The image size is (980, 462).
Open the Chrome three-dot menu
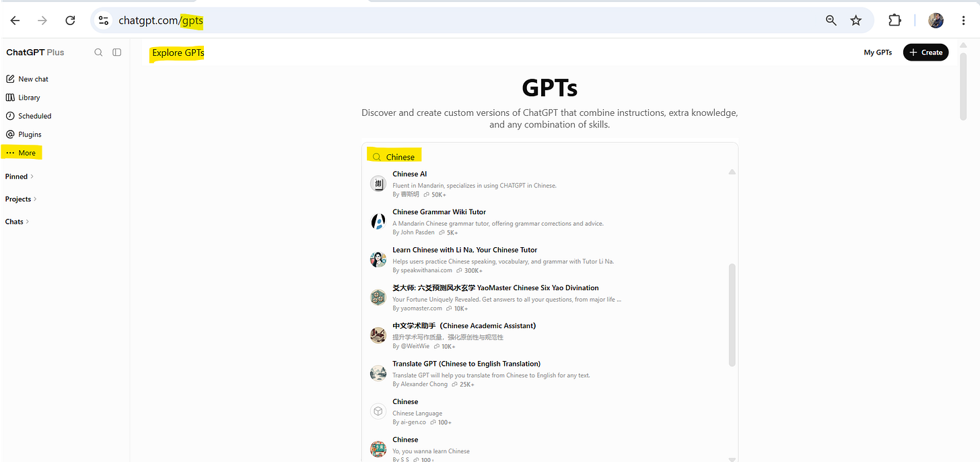click(964, 21)
